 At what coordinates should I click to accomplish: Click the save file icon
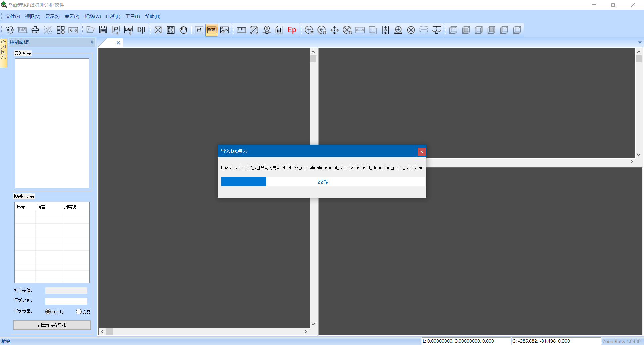103,30
